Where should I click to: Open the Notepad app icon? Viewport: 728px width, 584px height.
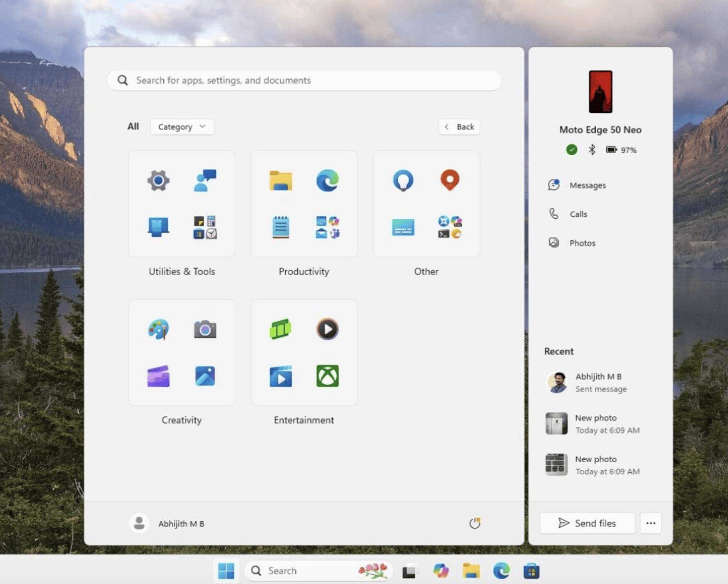(x=281, y=227)
